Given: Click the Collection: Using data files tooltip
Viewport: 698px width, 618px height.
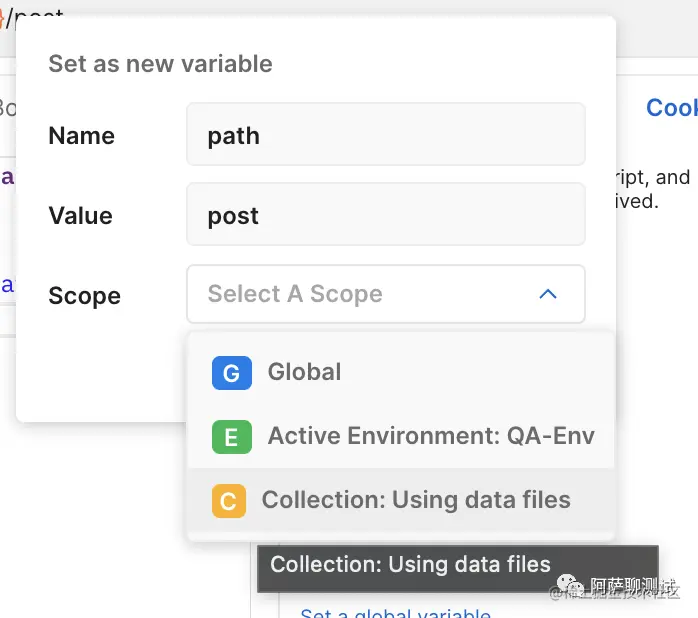Looking at the screenshot, I should point(458,569).
